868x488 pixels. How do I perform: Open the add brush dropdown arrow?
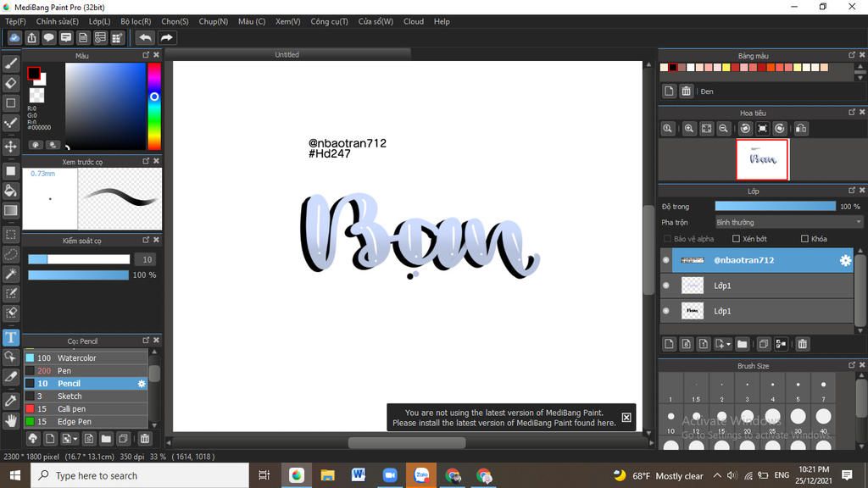click(75, 439)
